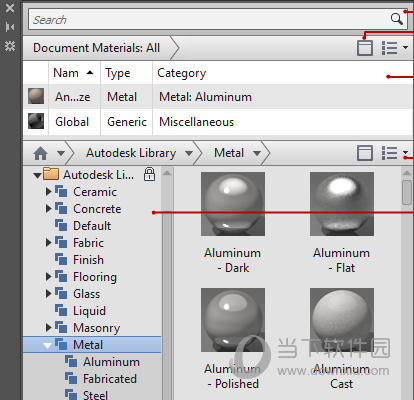Viewport: 414px width, 400px height.
Task: Close the Materials Browser palette
Action: pyautogui.click(x=10, y=7)
